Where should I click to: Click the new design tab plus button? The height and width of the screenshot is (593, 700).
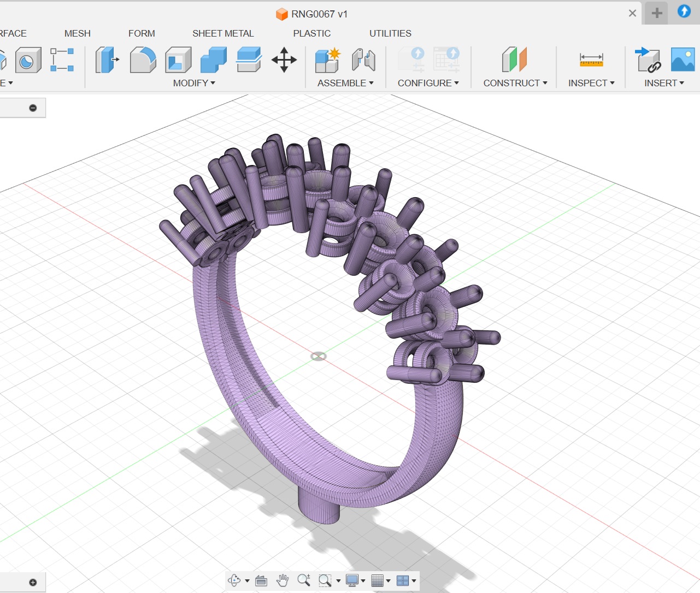(x=657, y=13)
